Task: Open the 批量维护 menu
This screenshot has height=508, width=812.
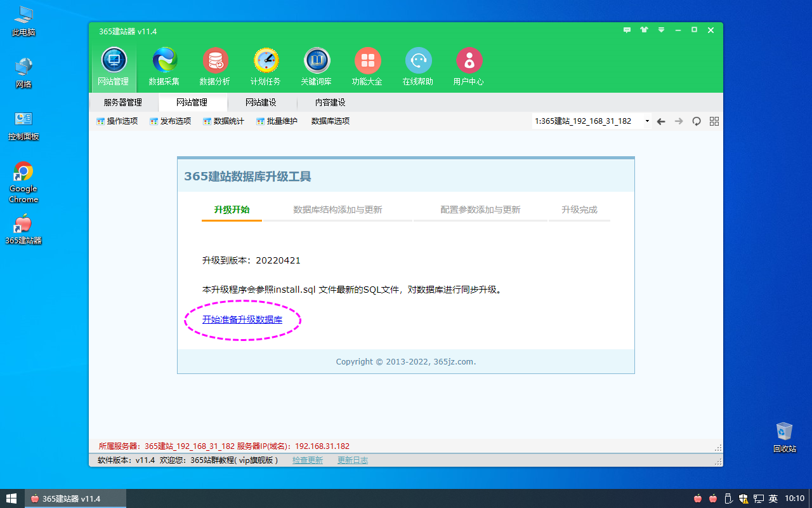Action: click(277, 121)
